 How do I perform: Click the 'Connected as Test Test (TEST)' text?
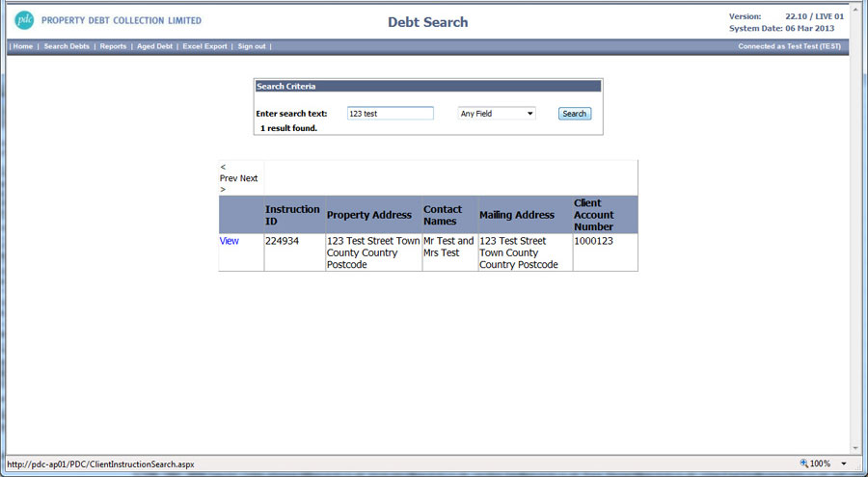point(789,46)
